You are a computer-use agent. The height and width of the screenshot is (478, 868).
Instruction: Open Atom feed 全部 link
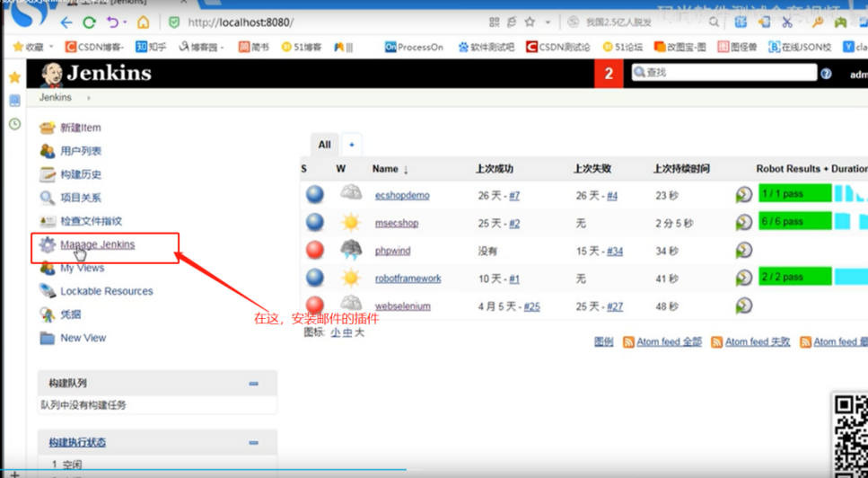[669, 341]
